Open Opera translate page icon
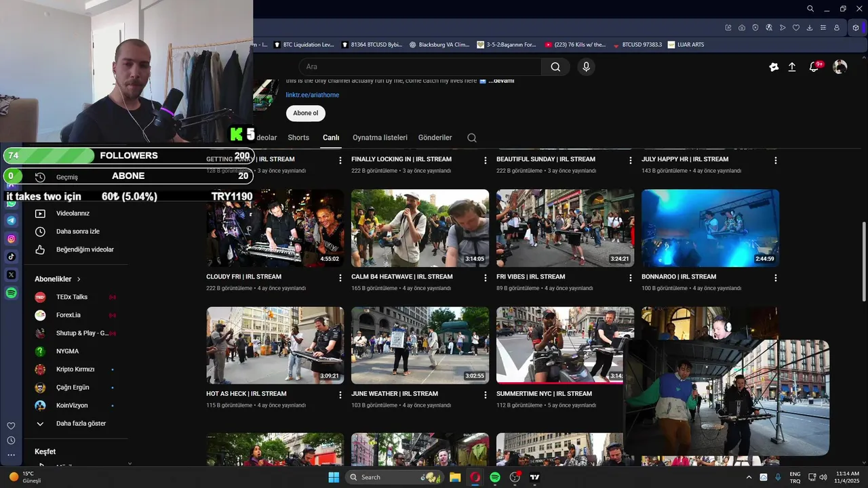 click(x=769, y=28)
